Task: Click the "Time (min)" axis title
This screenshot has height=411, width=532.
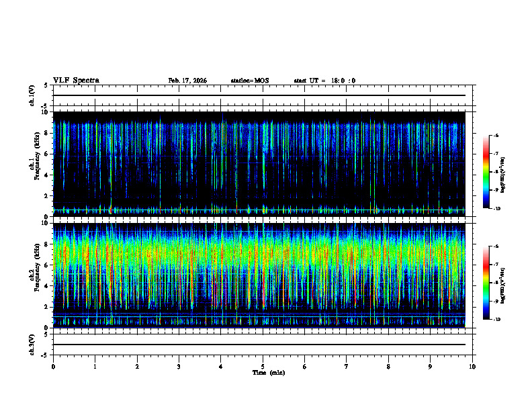Action: (x=269, y=373)
